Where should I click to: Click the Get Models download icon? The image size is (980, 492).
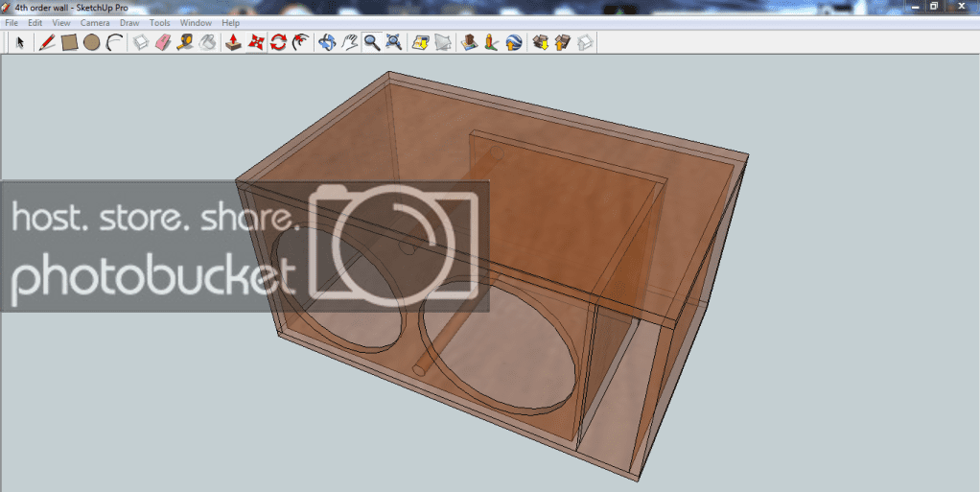[x=540, y=42]
